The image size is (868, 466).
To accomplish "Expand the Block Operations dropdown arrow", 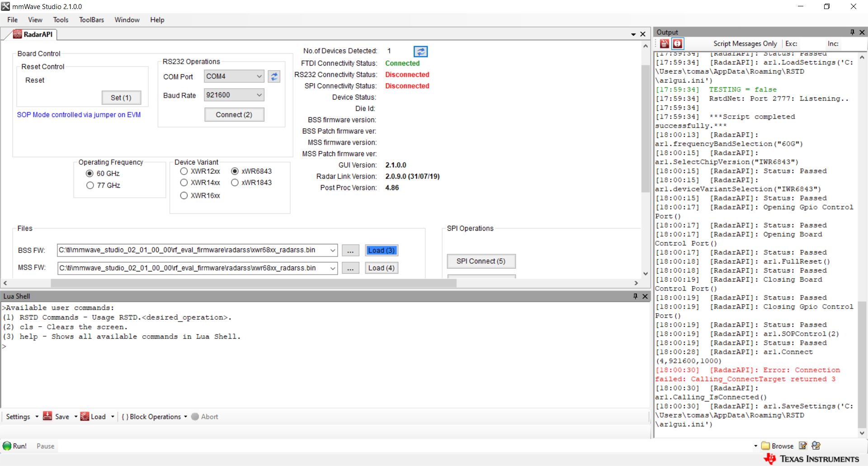I will click(185, 417).
